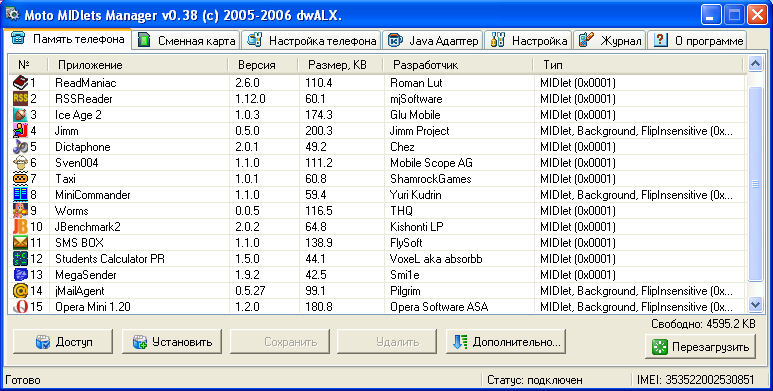Click the Sven004 app icon
Viewport: 773px width, 391px height.
pyautogui.click(x=21, y=163)
